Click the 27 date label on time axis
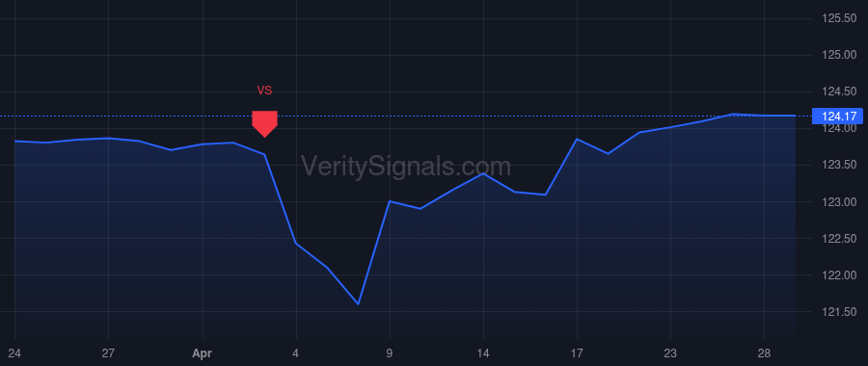 pyautogui.click(x=108, y=353)
